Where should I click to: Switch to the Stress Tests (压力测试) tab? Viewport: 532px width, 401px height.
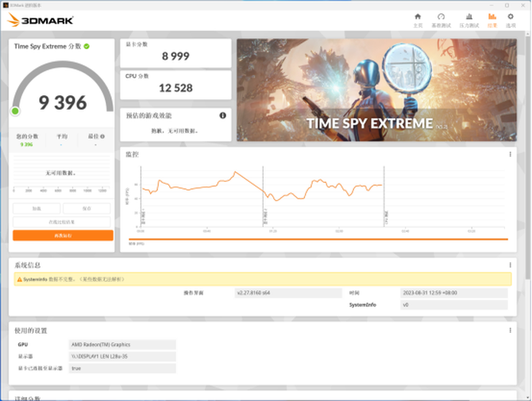coord(469,21)
